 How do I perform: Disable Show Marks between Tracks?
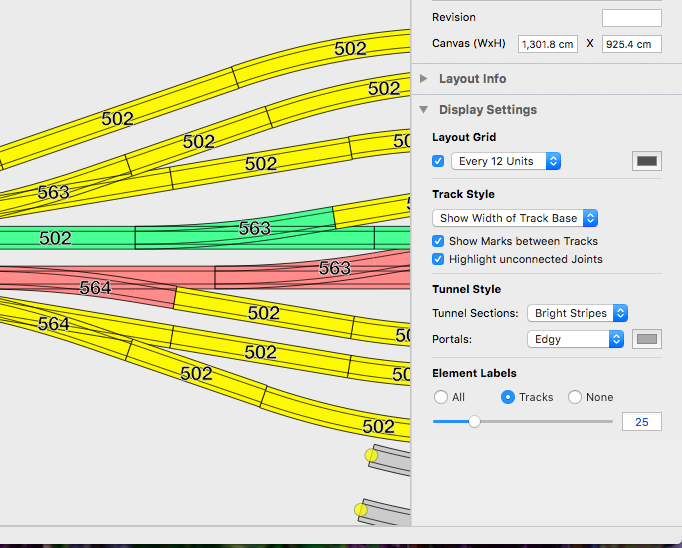click(x=438, y=241)
